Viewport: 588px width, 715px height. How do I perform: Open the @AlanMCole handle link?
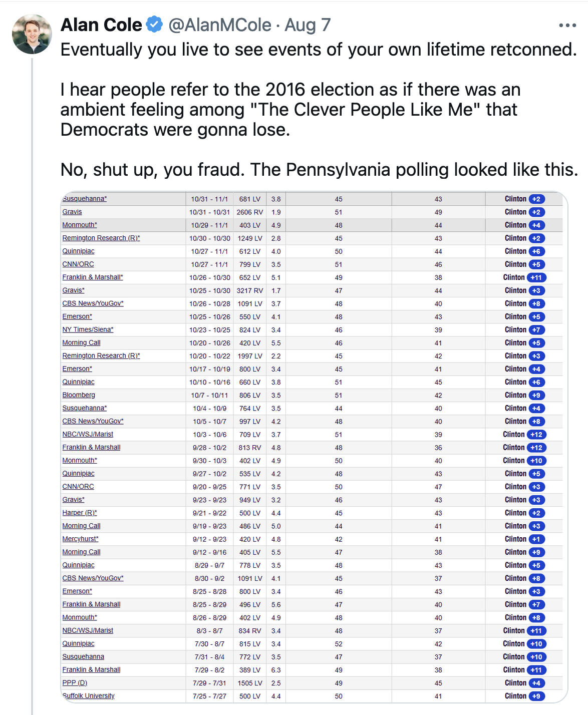click(220, 25)
